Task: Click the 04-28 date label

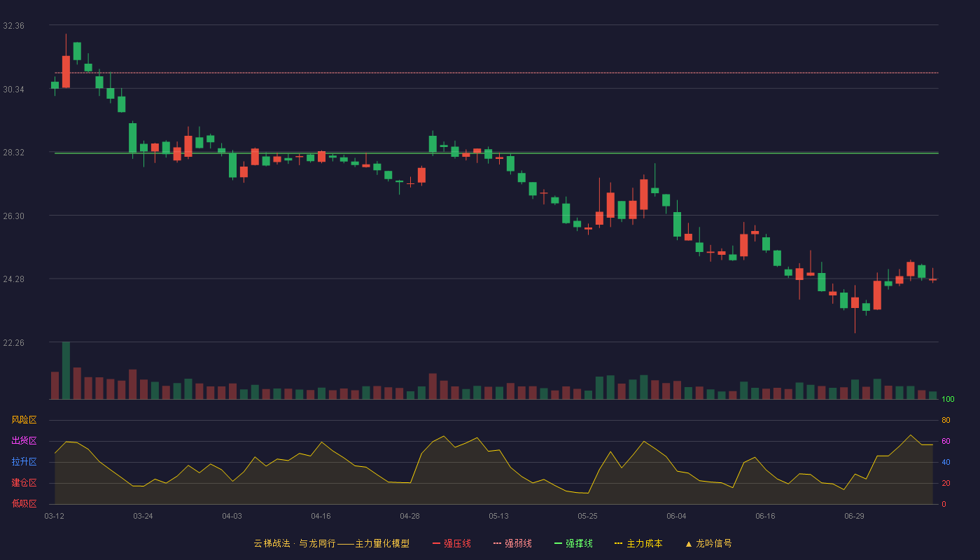Action: [409, 516]
